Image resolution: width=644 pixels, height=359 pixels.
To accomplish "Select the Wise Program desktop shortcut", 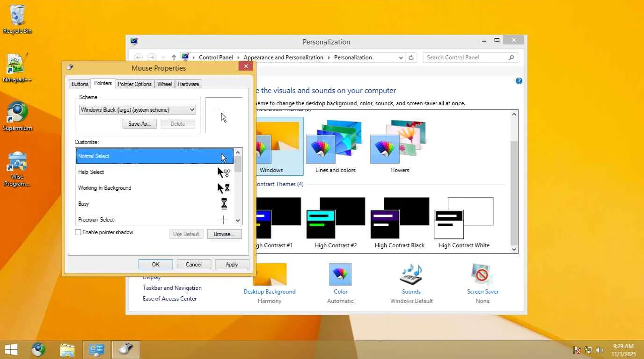I will [x=17, y=169].
